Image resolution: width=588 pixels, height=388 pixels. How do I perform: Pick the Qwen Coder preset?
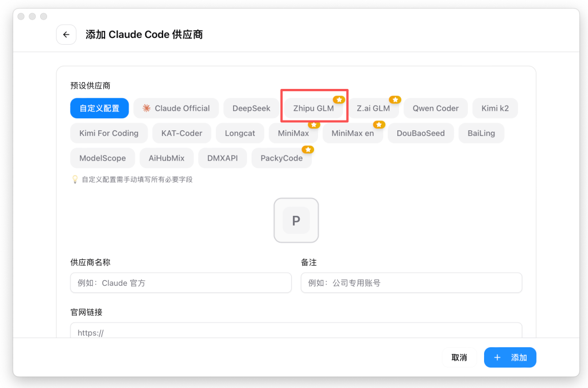(x=435, y=108)
